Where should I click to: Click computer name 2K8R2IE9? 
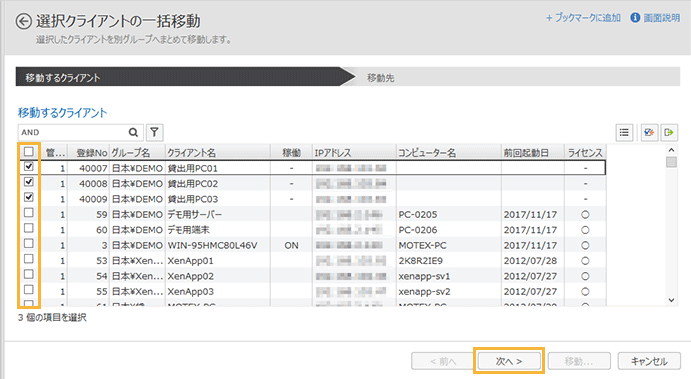click(x=420, y=261)
